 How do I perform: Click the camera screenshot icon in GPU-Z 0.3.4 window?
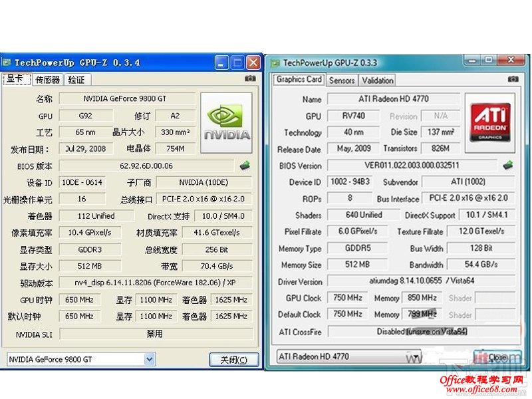[x=250, y=78]
